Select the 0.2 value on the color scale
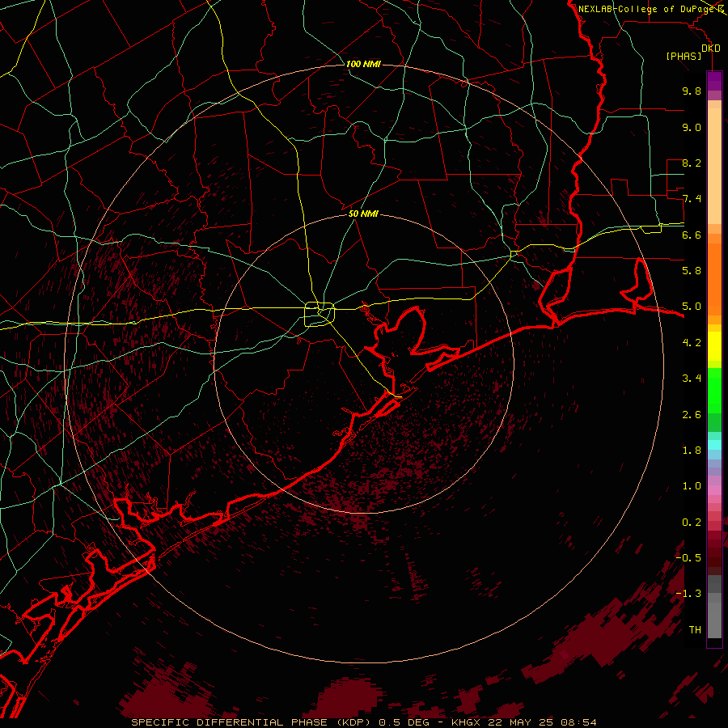 [692, 523]
